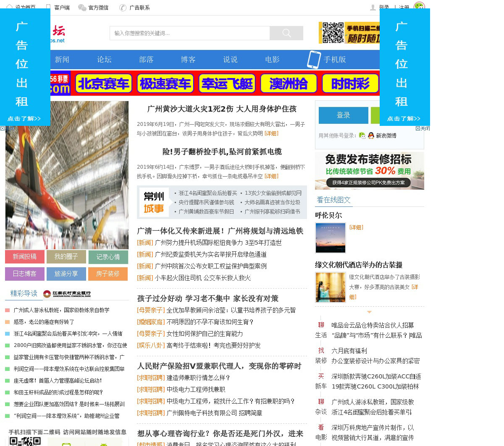Click the 江南农村商业银行 bank logo
Viewport: 504px width, 446px height.
click(x=67, y=294)
